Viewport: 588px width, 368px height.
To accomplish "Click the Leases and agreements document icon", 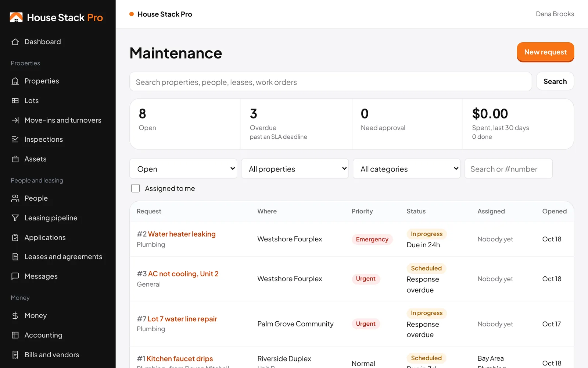I will point(15,256).
